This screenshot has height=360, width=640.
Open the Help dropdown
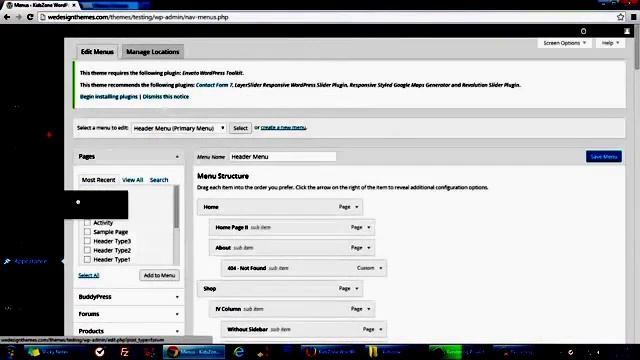pos(610,43)
